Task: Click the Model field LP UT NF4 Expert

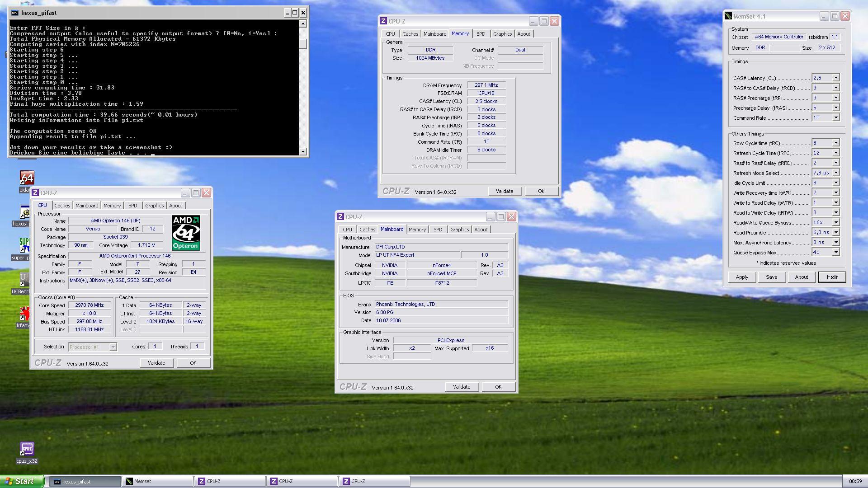Action: (x=417, y=255)
